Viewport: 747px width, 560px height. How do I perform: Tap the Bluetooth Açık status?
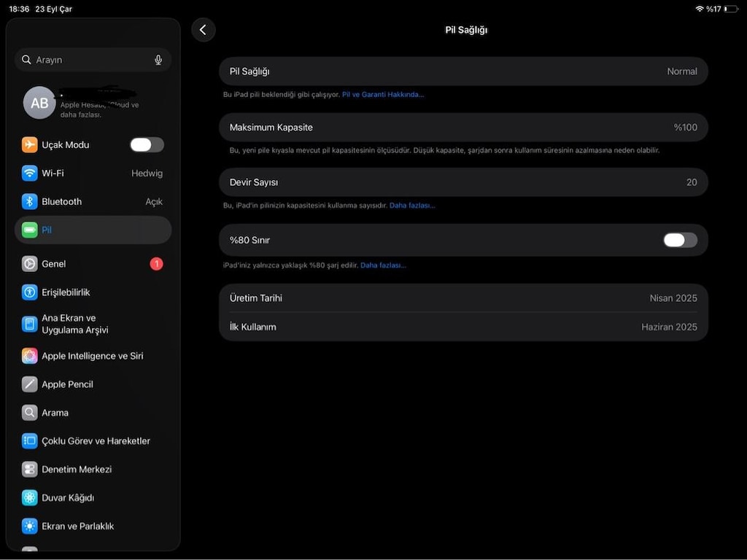pos(154,202)
